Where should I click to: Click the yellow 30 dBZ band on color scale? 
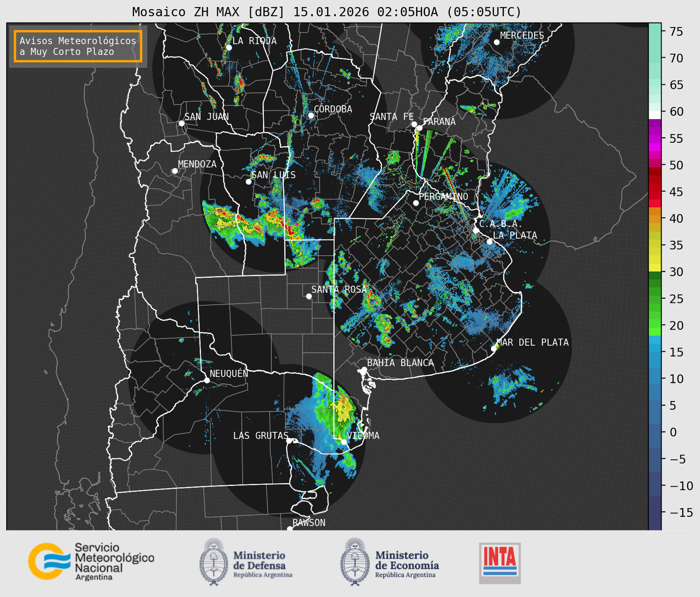(655, 267)
